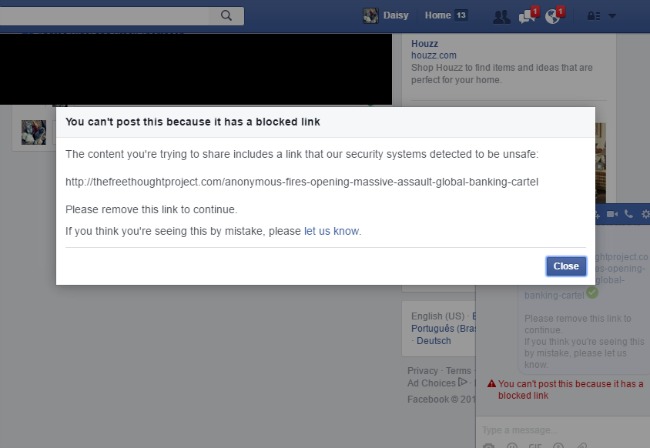Viewport: 650px width, 448px height.
Task: Click the dialog title about blocked link
Action: [193, 122]
